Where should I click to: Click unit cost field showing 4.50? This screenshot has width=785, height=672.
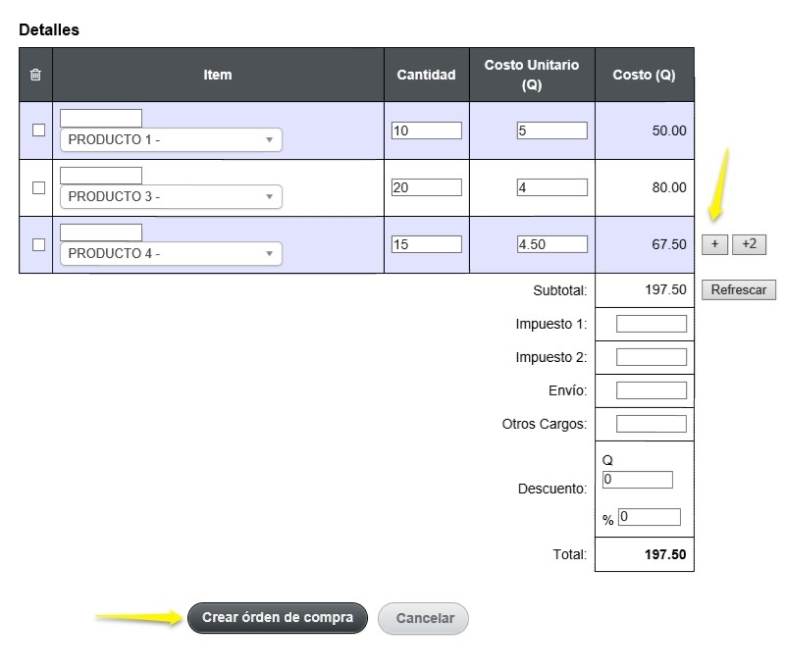552,244
